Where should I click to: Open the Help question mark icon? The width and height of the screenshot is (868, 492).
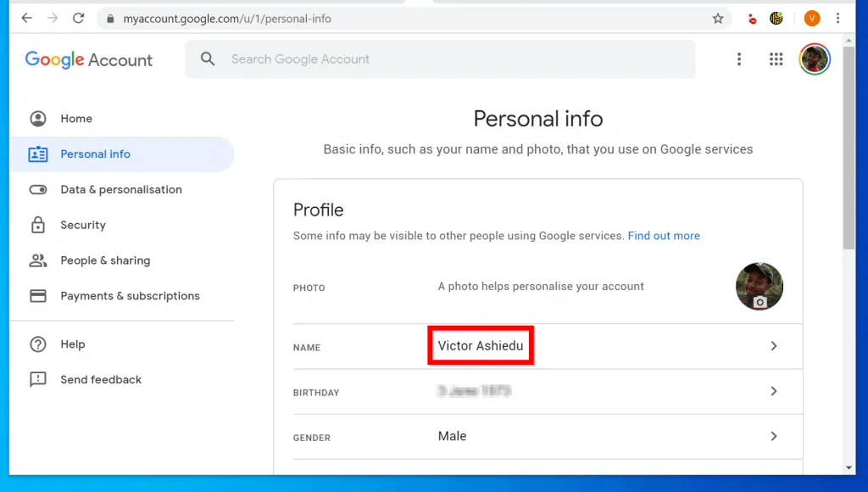pos(38,344)
